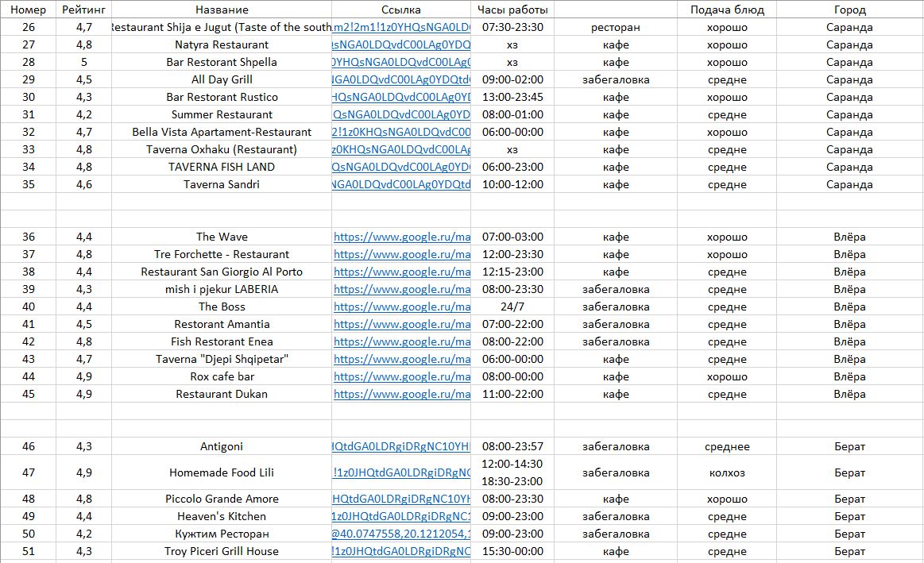924x563 pixels.
Task: Open the link for Tre Forchette - Restaurant
Action: point(402,254)
